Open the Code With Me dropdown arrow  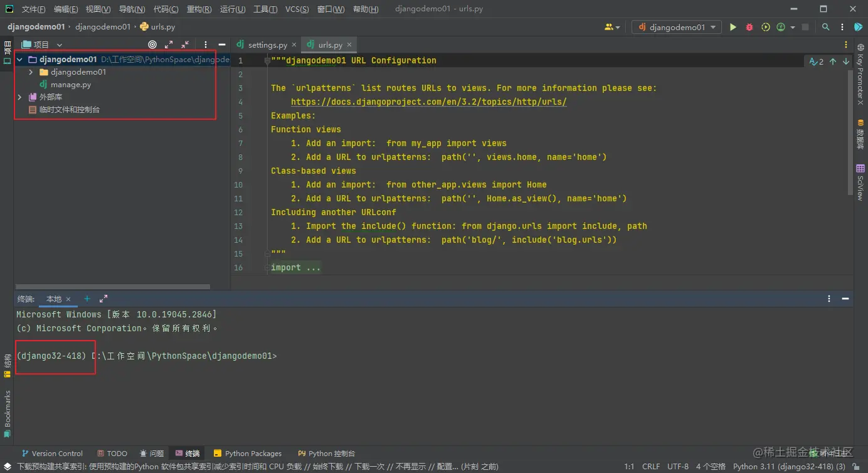pyautogui.click(x=618, y=28)
